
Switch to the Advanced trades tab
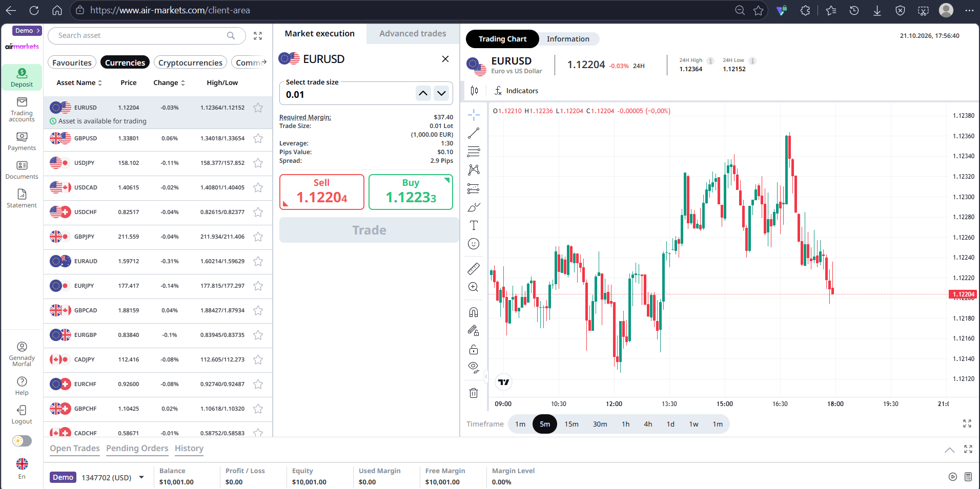(413, 33)
